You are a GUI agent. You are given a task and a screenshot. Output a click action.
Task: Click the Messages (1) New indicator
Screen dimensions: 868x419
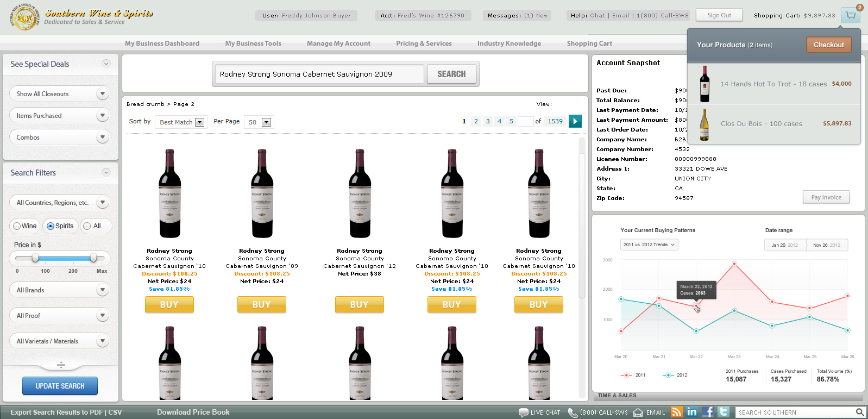(517, 15)
